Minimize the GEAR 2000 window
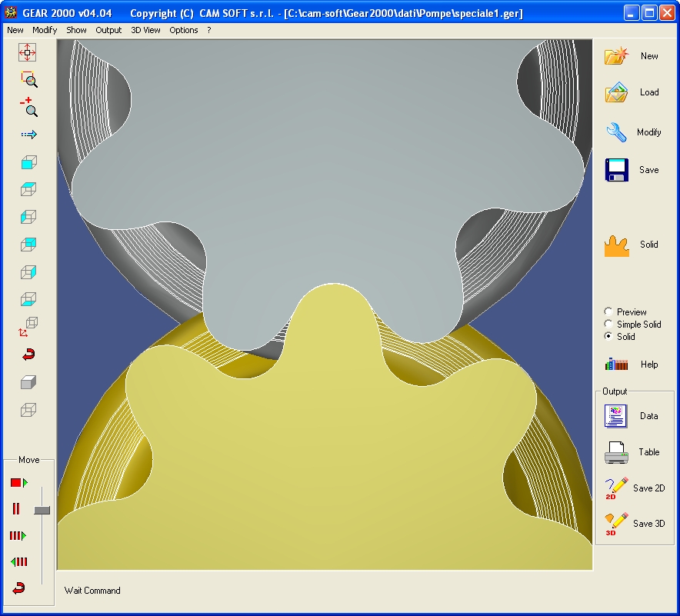The height and width of the screenshot is (616, 680). pyautogui.click(x=632, y=13)
